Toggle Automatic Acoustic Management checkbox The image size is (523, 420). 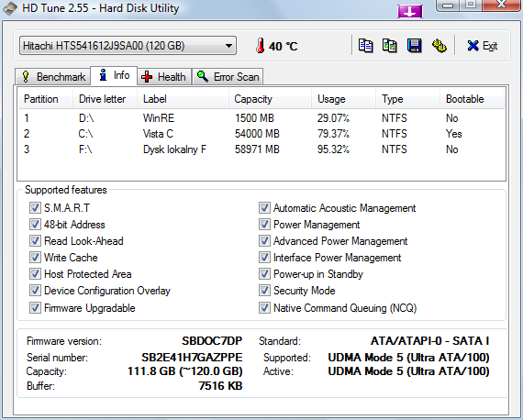point(264,207)
